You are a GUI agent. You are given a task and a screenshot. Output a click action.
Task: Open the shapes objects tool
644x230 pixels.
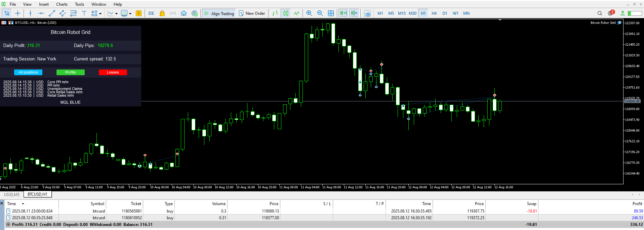(x=94, y=13)
